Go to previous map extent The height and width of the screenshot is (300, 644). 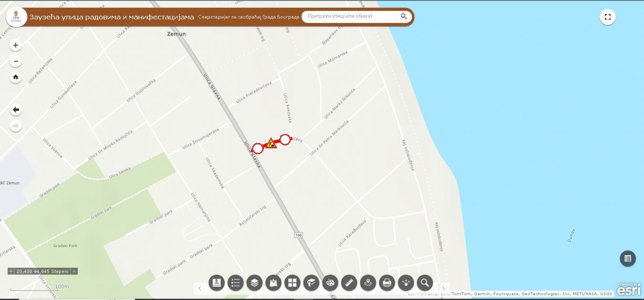tap(16, 110)
